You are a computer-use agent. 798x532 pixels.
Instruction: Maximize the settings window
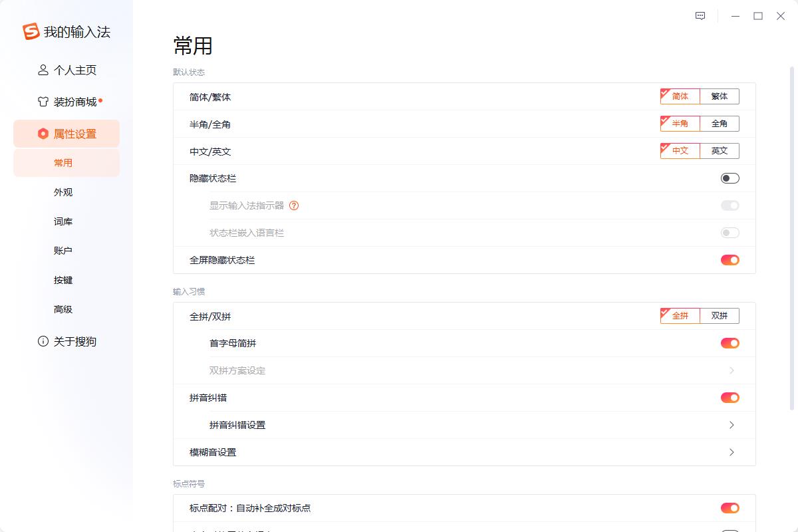(x=758, y=16)
